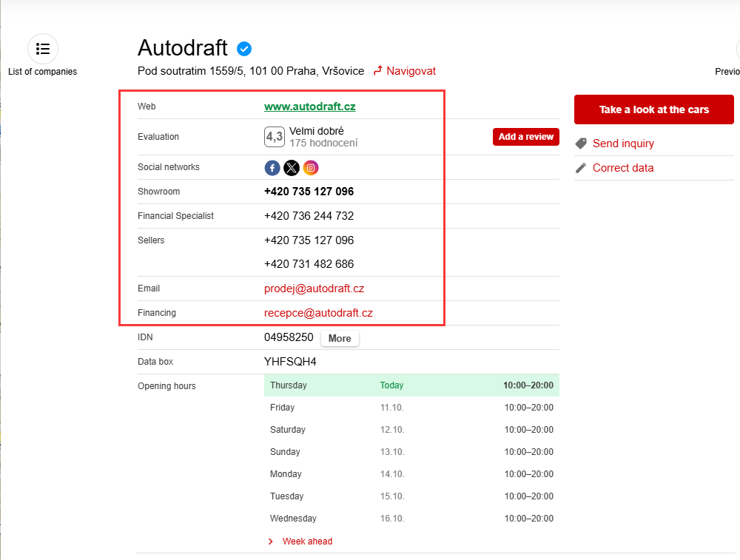This screenshot has width=740, height=560.
Task: Click the pencil icon beside Correct data
Action: click(x=581, y=168)
